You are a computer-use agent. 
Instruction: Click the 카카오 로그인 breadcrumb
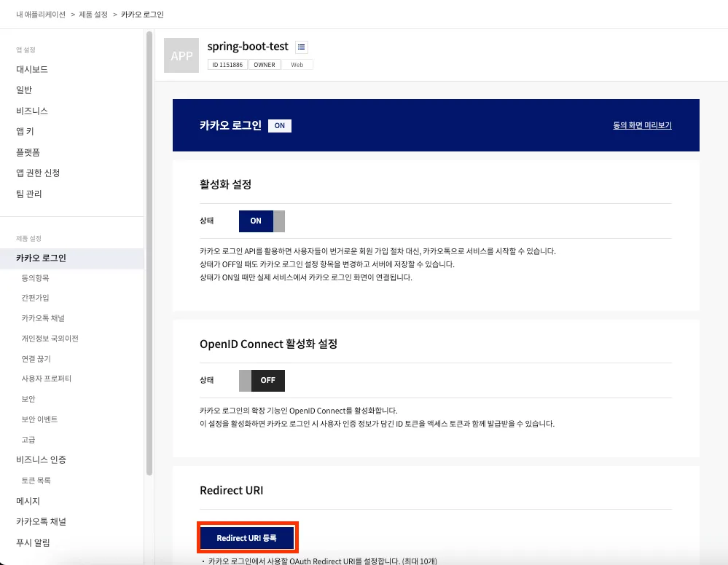[143, 15]
